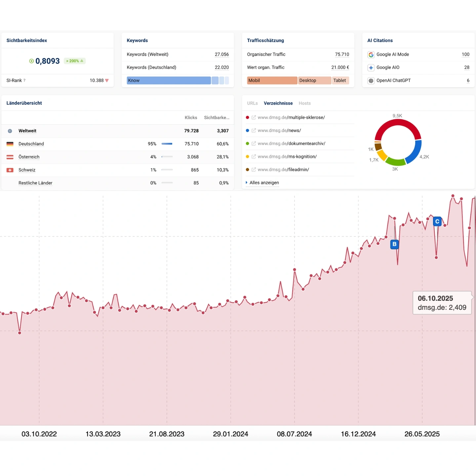
Task: Click the OpenAI ChatGPT logo icon
Action: [371, 81]
